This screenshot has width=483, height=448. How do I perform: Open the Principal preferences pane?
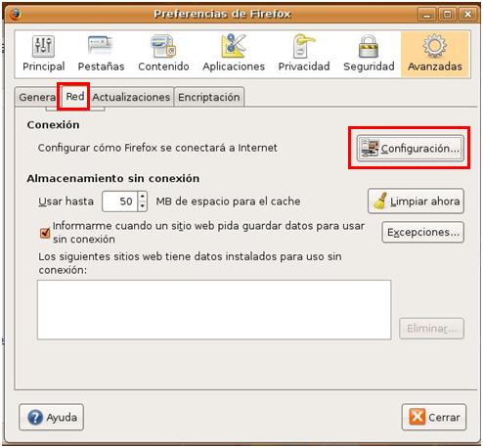pyautogui.click(x=44, y=54)
